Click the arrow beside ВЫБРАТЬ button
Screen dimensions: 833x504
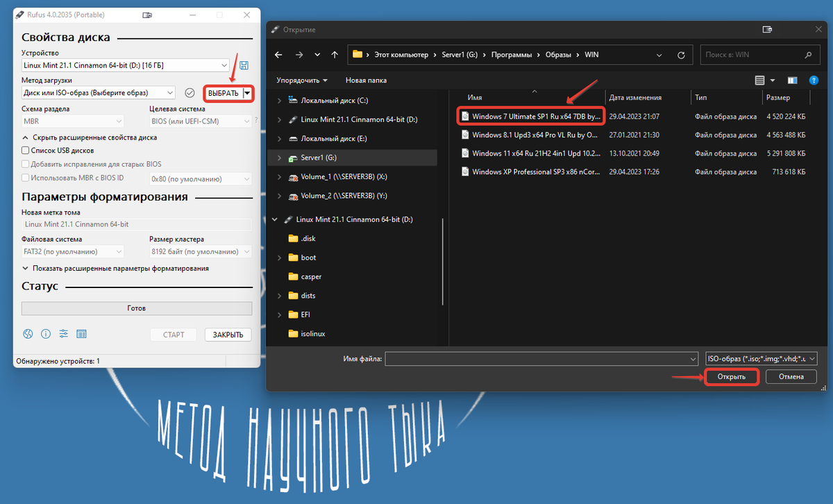click(247, 93)
